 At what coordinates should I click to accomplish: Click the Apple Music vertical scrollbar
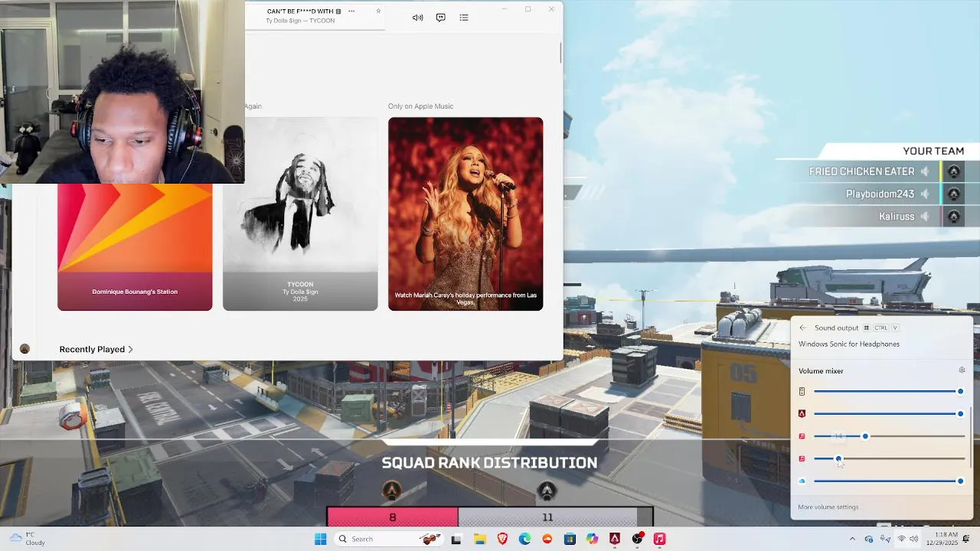pyautogui.click(x=560, y=54)
